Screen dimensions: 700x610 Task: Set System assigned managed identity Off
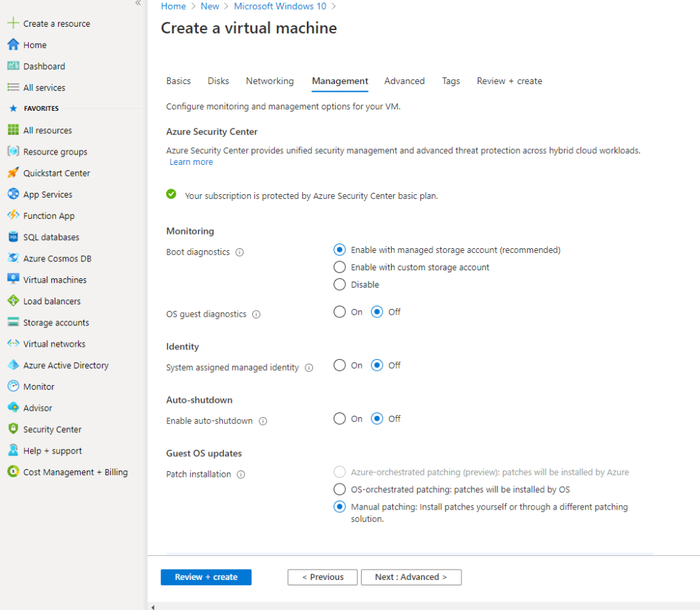377,365
